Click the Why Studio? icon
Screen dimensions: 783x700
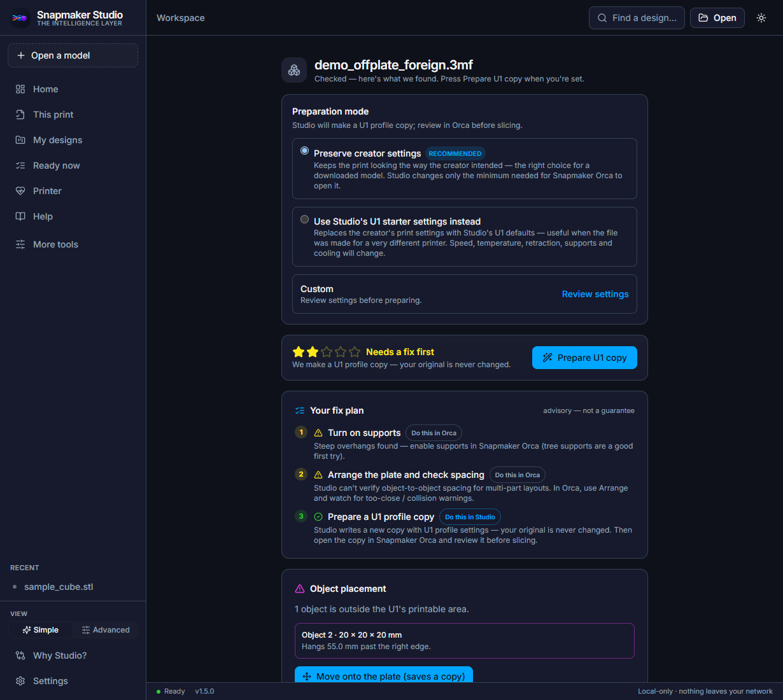coord(20,655)
